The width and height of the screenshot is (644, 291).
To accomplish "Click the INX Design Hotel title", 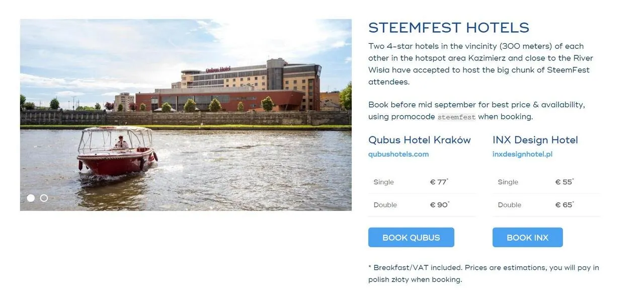I will (x=535, y=140).
